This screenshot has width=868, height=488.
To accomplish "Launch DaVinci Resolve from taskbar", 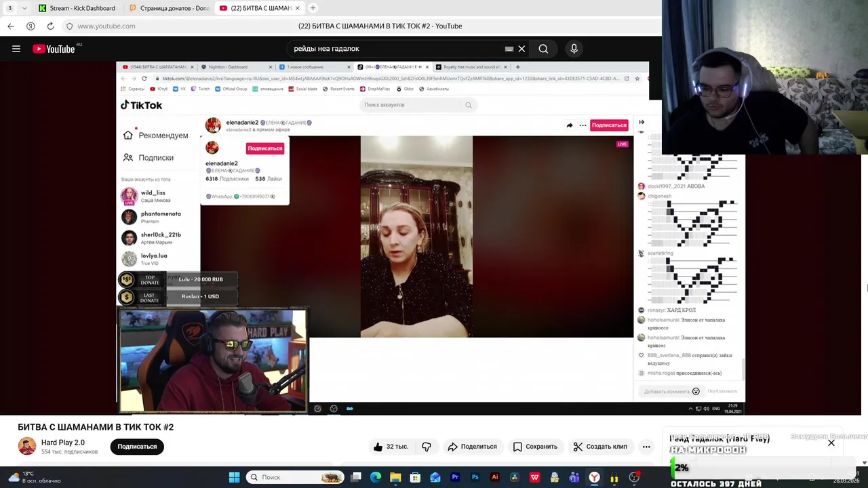I will (515, 477).
